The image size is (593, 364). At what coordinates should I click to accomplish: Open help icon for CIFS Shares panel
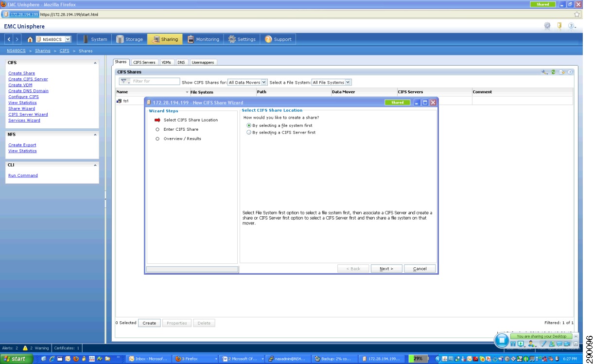570,72
